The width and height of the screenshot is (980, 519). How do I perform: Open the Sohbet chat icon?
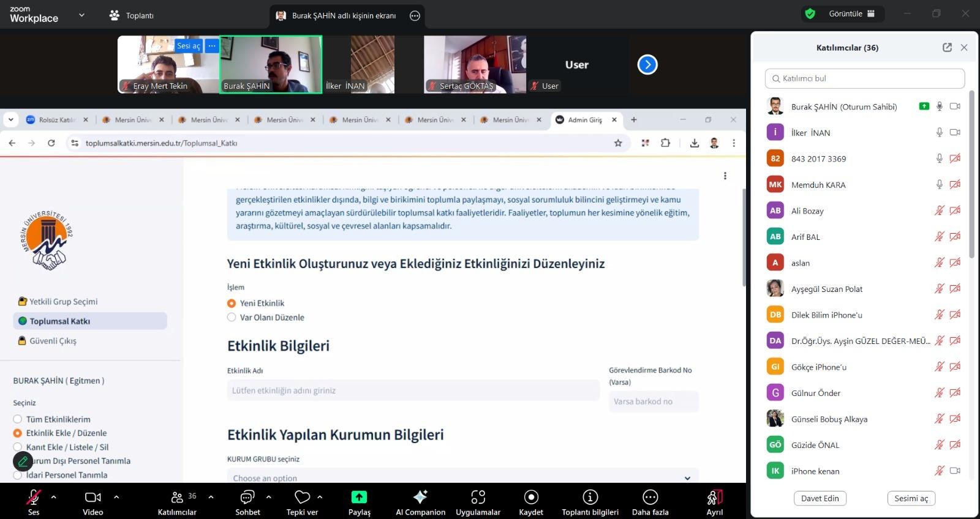point(247,497)
